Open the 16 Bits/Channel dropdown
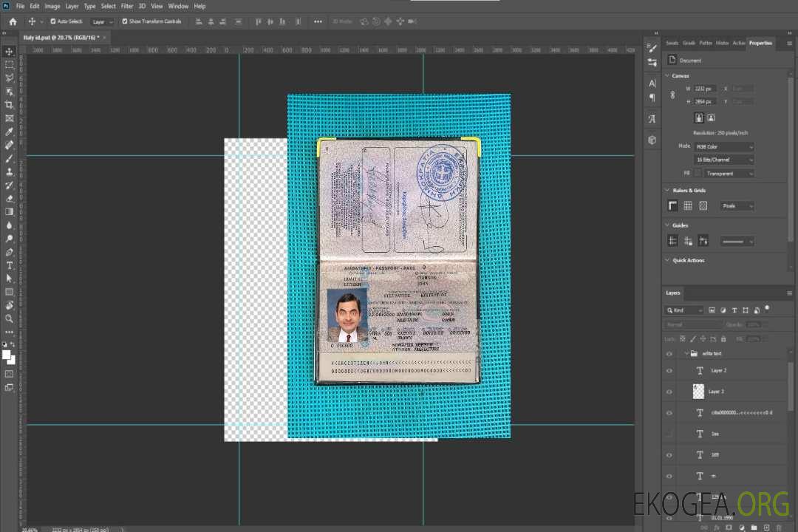This screenshot has width=798, height=532. click(724, 160)
